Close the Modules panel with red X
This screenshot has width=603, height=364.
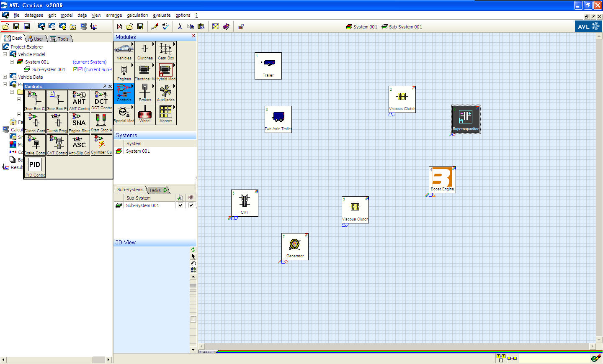pos(193,36)
